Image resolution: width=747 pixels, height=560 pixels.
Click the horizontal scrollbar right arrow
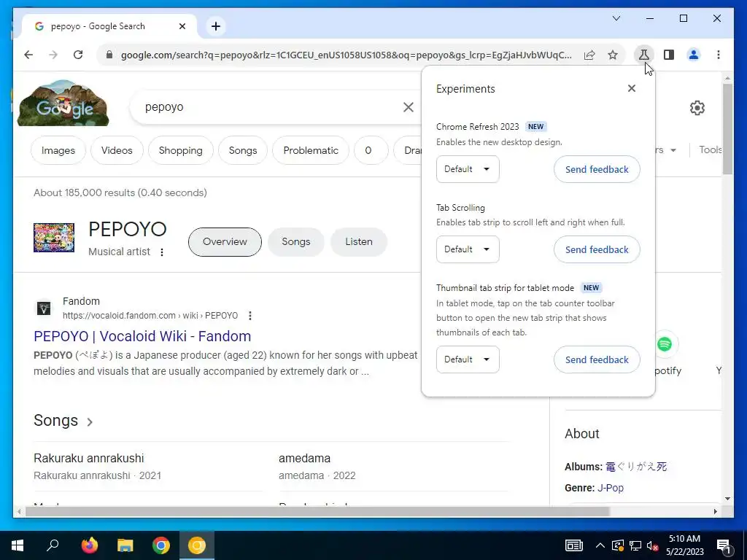click(x=715, y=511)
